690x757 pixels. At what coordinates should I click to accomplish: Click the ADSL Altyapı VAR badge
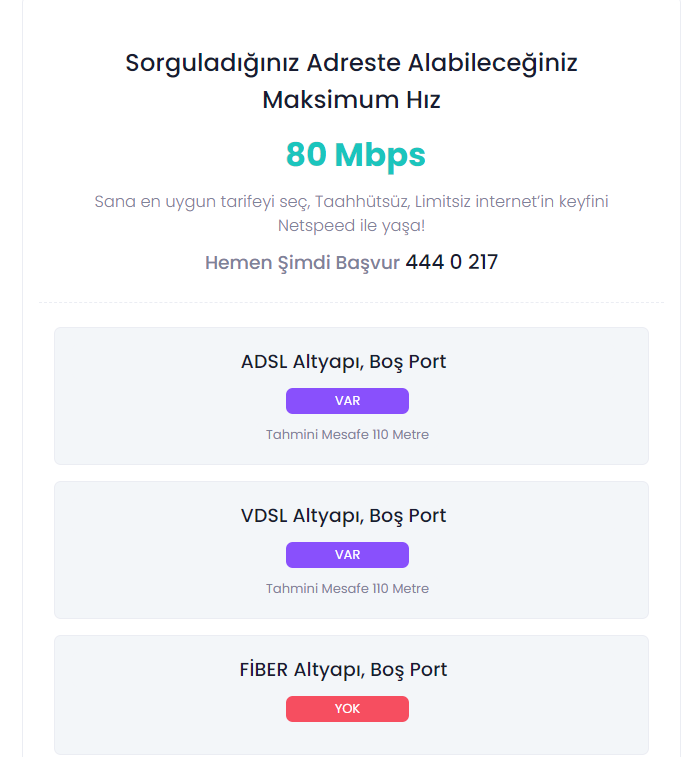point(347,401)
